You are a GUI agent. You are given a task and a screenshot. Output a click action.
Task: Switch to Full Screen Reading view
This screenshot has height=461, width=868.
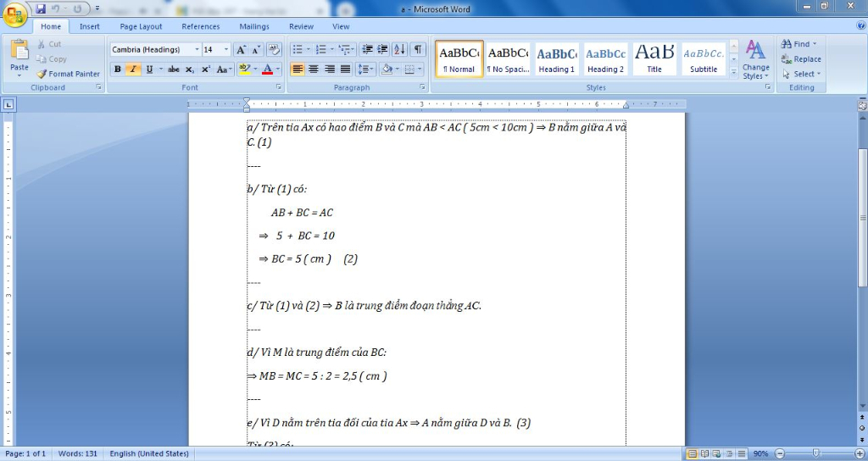coord(704,454)
